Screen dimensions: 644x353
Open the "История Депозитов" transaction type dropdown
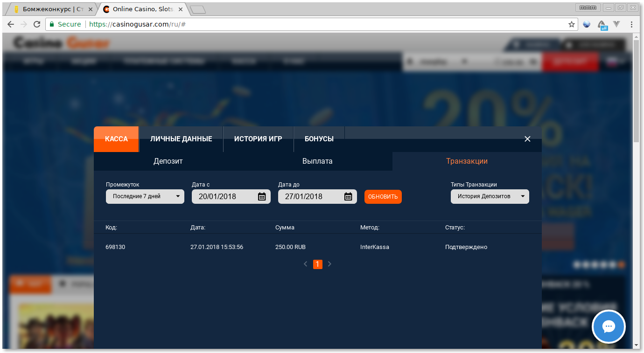490,196
